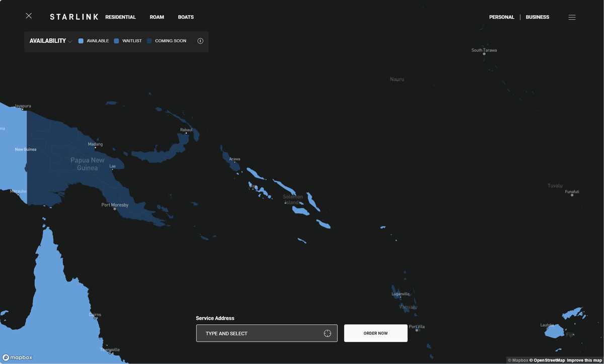Click the Townsville city label

[x=110, y=349]
